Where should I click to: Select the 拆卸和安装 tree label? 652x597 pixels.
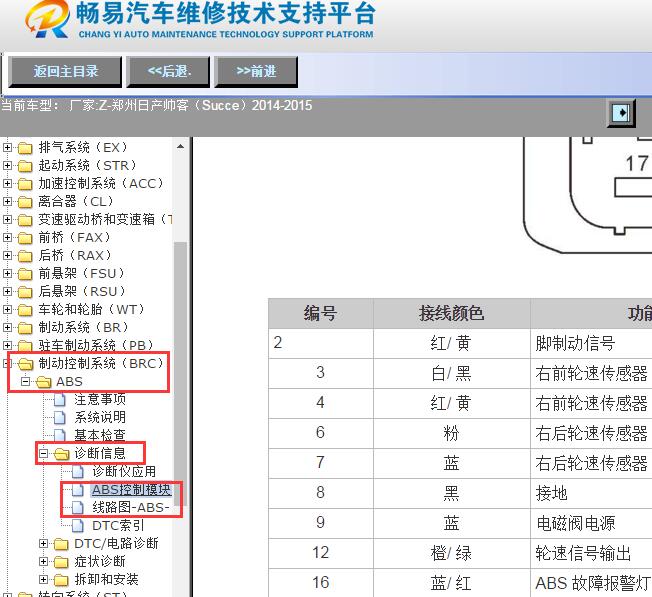(106, 579)
